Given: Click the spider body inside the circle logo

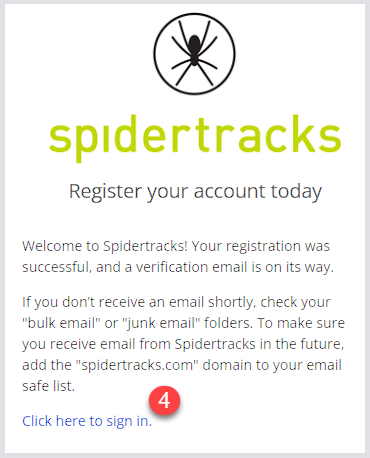Looking at the screenshot, I should tap(194, 49).
